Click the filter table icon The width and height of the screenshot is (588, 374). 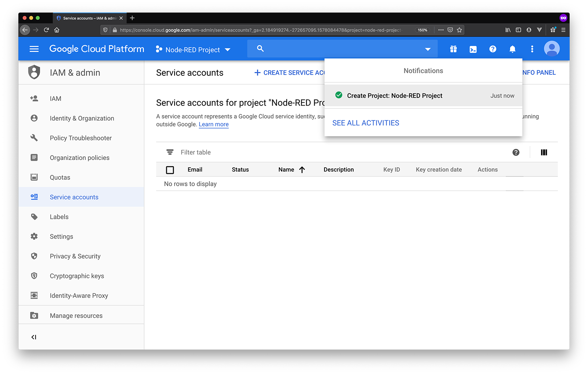click(170, 152)
